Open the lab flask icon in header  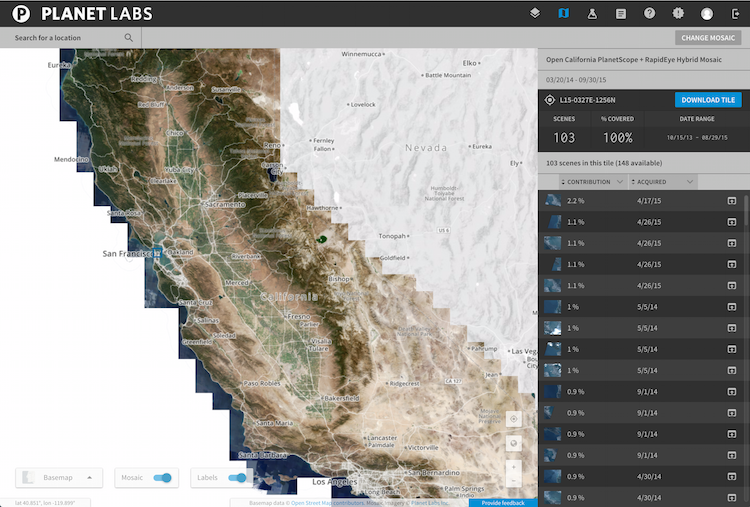pos(592,13)
